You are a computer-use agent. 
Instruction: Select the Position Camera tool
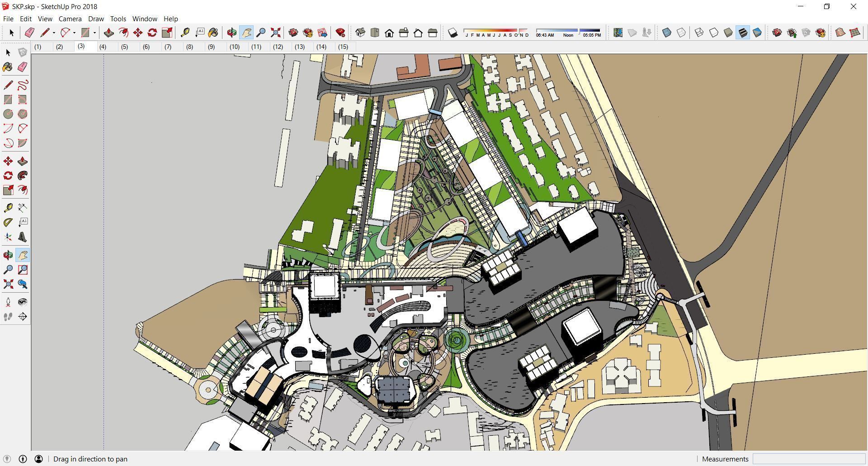[8, 302]
